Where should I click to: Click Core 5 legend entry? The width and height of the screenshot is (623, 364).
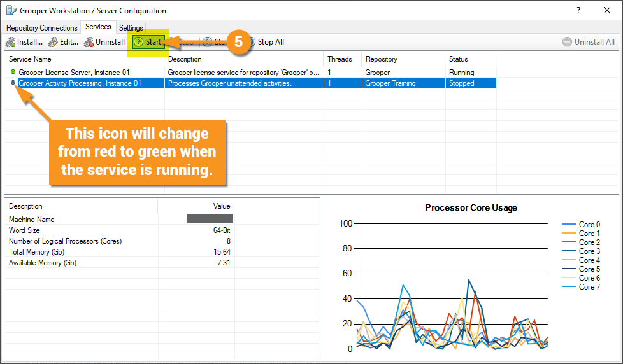click(x=581, y=269)
